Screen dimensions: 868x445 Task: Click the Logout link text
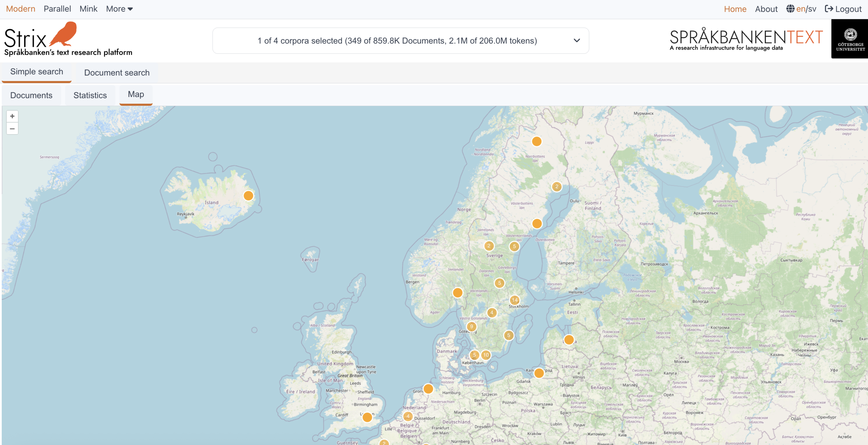pyautogui.click(x=848, y=9)
